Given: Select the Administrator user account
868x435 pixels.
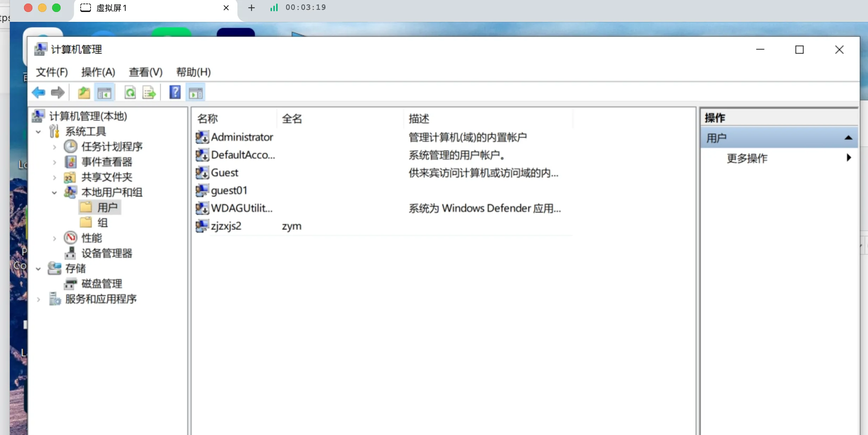Looking at the screenshot, I should [242, 137].
